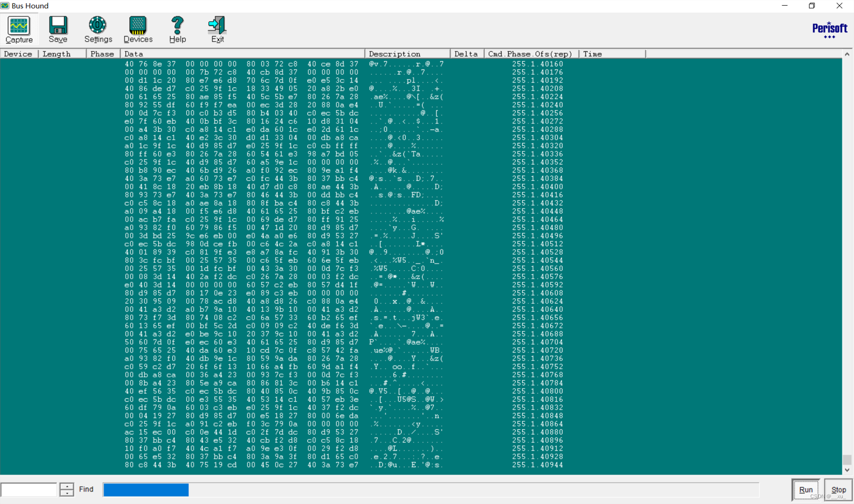
Task: Select the row with offset 255.1.40400
Action: point(421,187)
